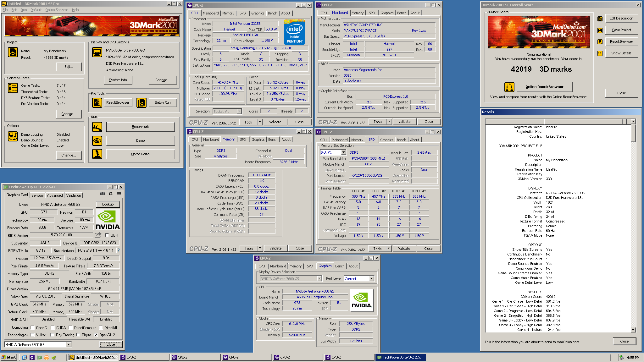Screen dimensions: 644x362
Task: Click the Start button on taskbar
Action: click(9, 358)
